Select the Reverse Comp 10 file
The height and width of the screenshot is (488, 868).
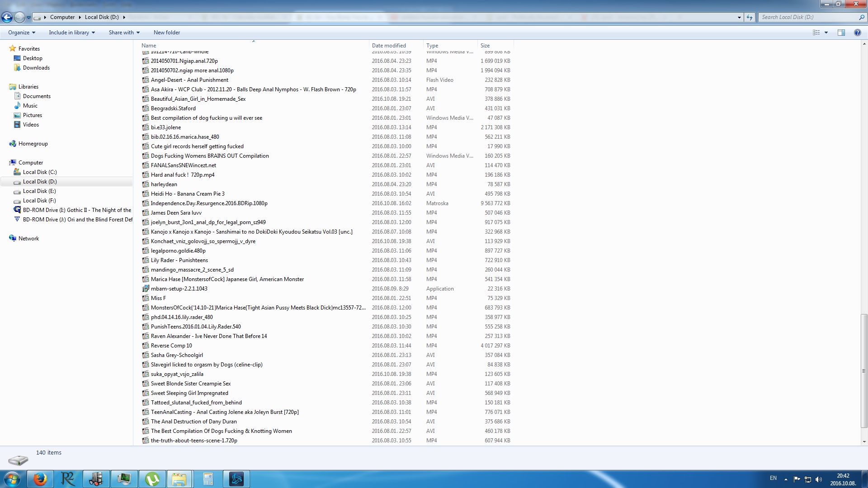pyautogui.click(x=171, y=346)
